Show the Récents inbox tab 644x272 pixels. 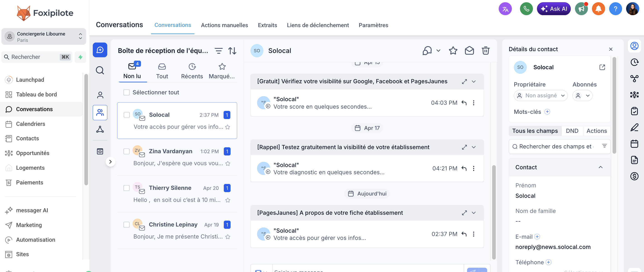(192, 72)
